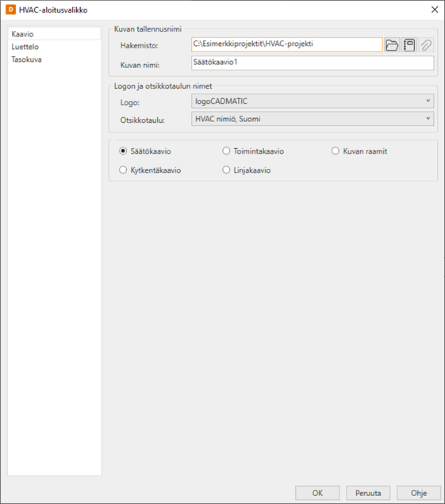Click the paperclip attachment icon
445x504 pixels.
(426, 45)
